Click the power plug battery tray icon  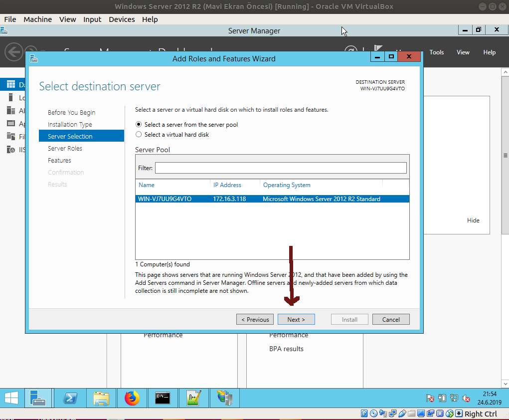(x=442, y=398)
